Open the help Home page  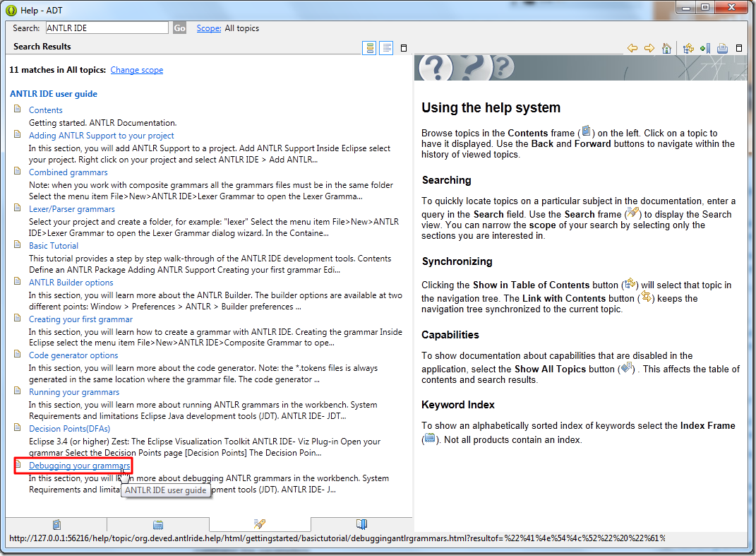pyautogui.click(x=667, y=48)
